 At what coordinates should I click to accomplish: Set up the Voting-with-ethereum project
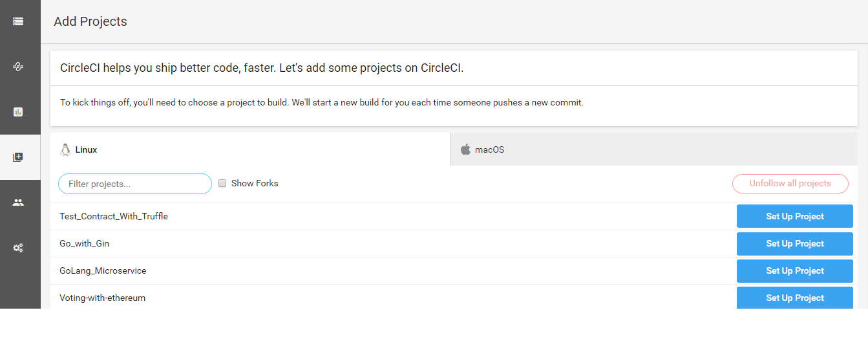click(x=794, y=298)
